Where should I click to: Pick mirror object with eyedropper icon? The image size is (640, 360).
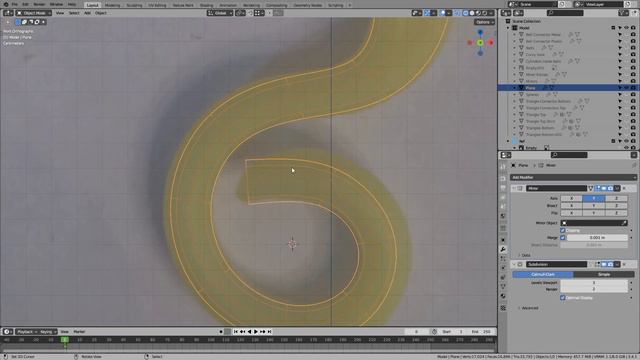pos(624,223)
